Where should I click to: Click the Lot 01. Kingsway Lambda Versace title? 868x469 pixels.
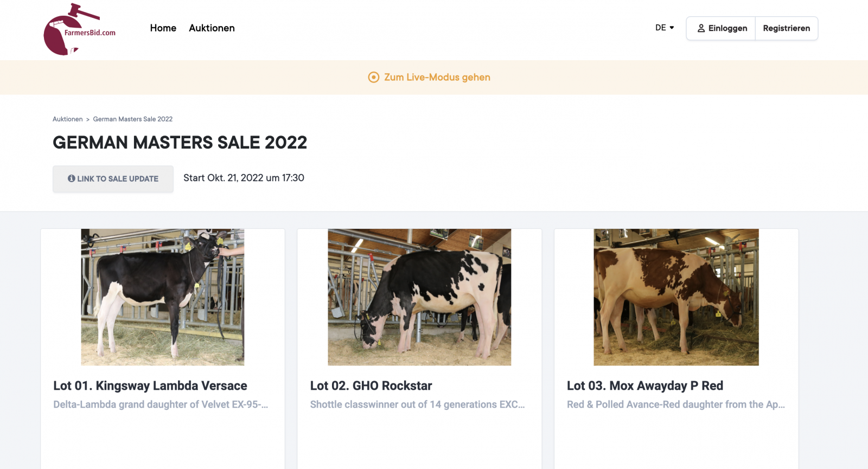pos(150,386)
